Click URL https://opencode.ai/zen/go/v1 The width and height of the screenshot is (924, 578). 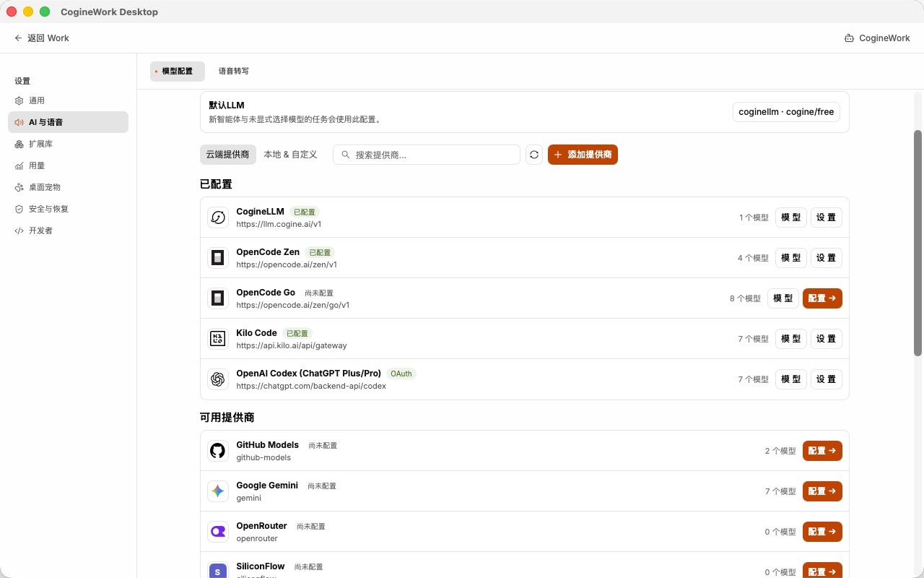pos(293,305)
